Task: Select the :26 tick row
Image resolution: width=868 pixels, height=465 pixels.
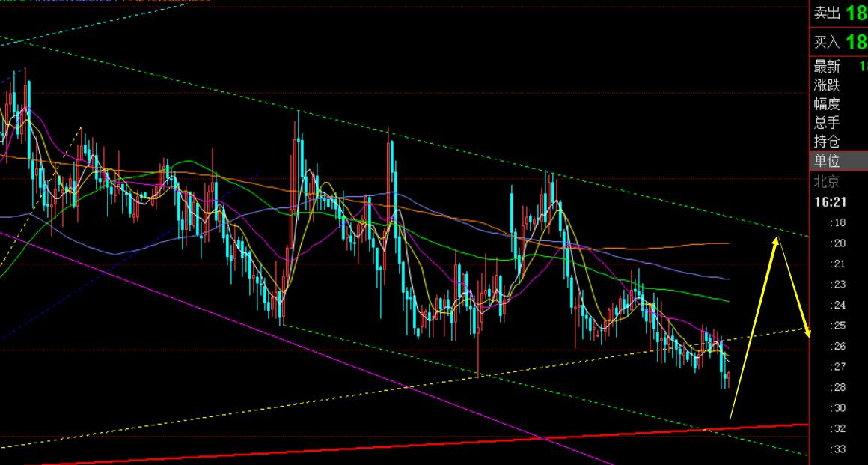Action: [839, 347]
